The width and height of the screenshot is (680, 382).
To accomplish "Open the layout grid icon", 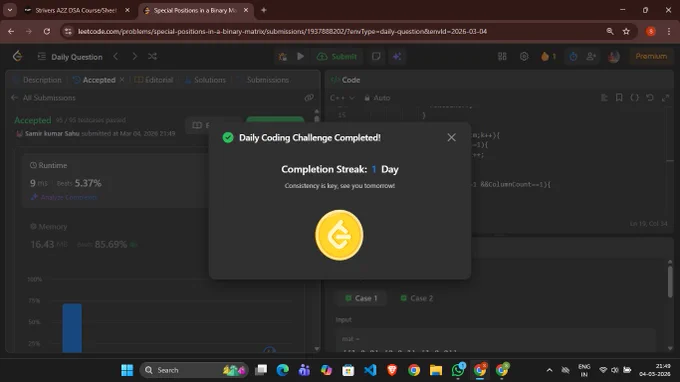I will 502,56.
